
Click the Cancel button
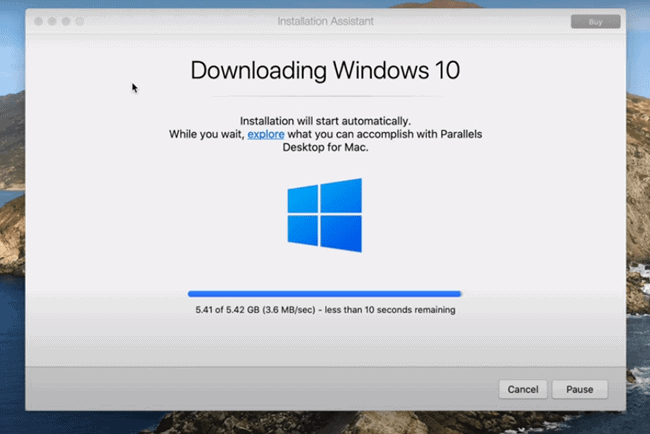(x=523, y=389)
